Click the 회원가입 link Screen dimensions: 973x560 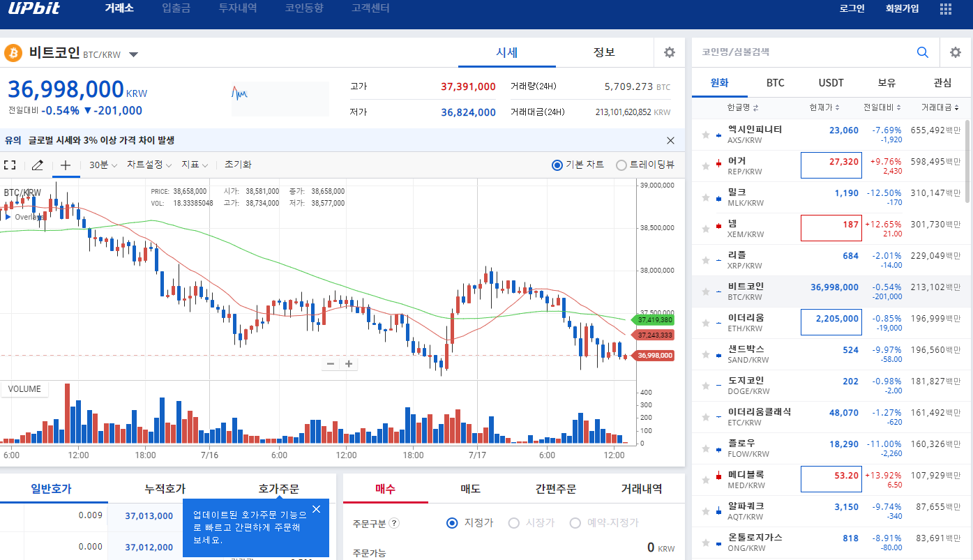click(x=902, y=8)
